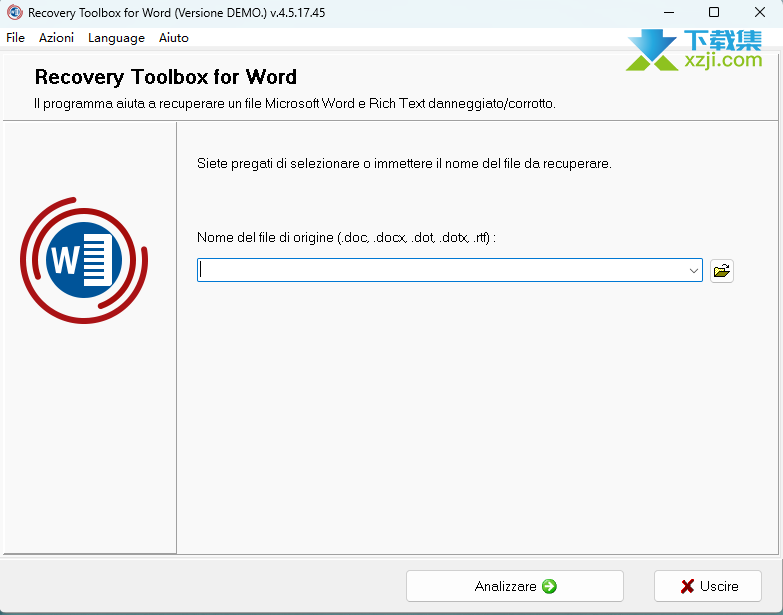Maximize the Recovery Toolbox window
This screenshot has height=615, width=783.
pyautogui.click(x=714, y=12)
